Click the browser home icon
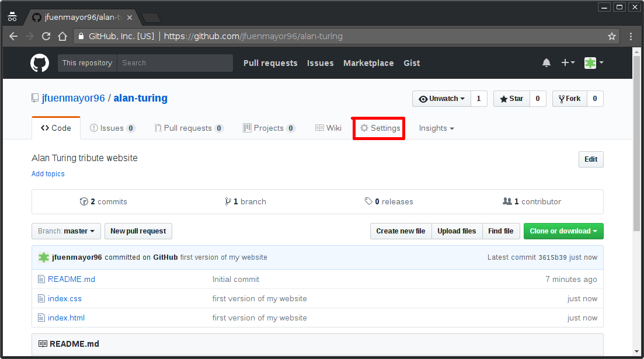 pos(63,36)
